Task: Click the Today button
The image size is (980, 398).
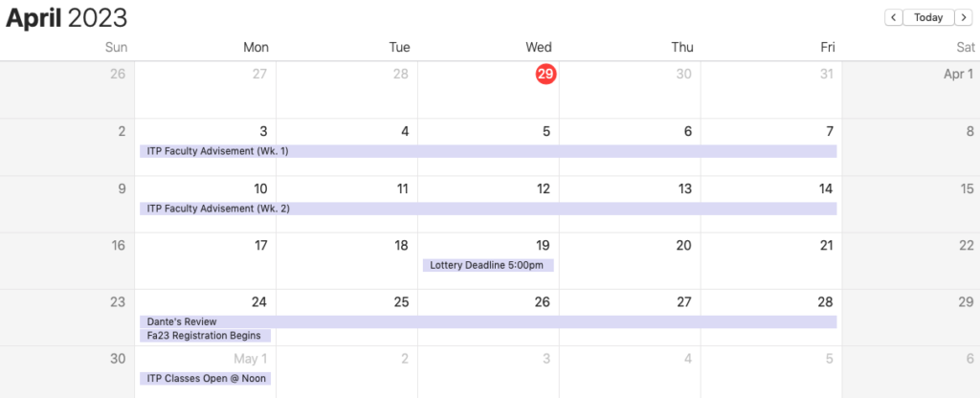Action: (928, 17)
